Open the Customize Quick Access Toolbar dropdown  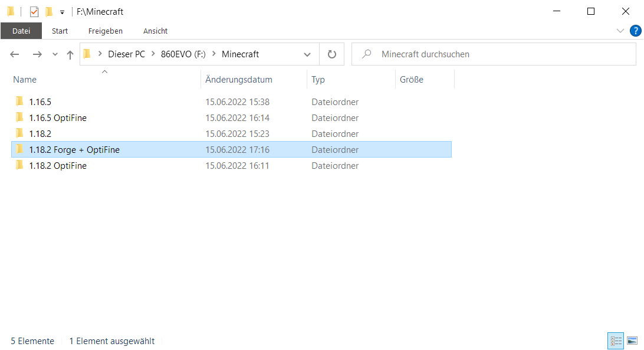tap(62, 12)
